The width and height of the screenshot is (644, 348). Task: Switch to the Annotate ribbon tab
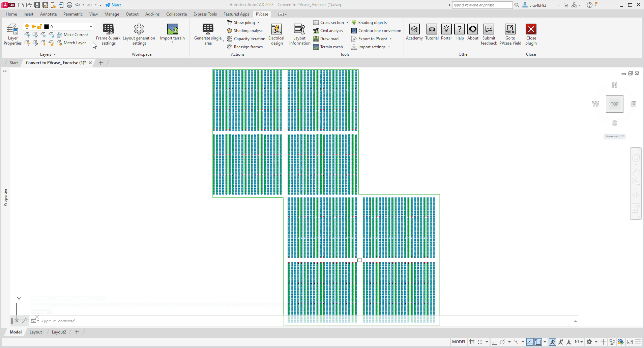point(48,14)
